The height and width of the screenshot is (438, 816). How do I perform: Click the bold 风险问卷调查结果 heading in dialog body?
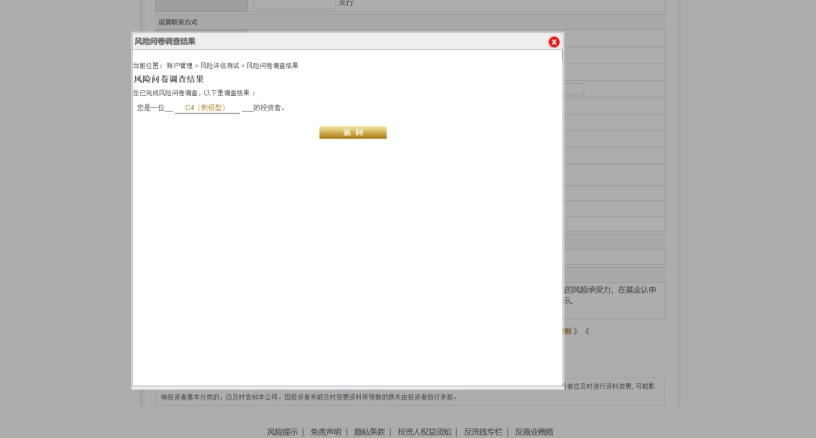pyautogui.click(x=168, y=79)
